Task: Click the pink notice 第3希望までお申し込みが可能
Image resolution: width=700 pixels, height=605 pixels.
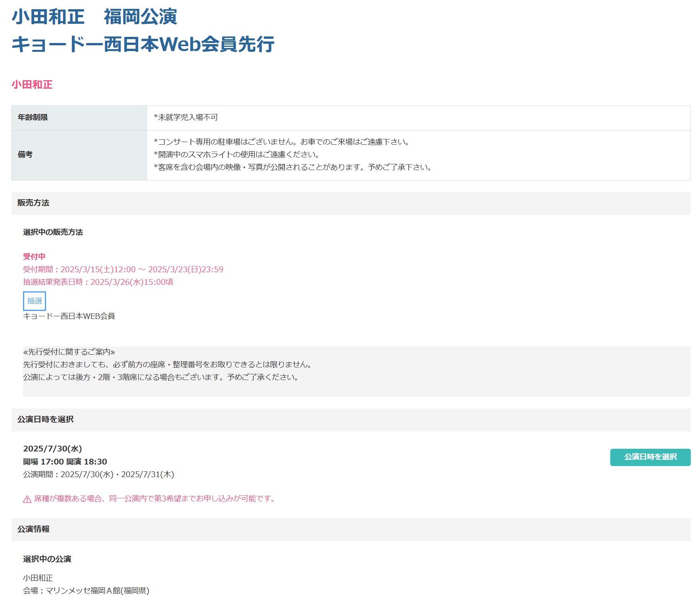Action: (x=155, y=499)
